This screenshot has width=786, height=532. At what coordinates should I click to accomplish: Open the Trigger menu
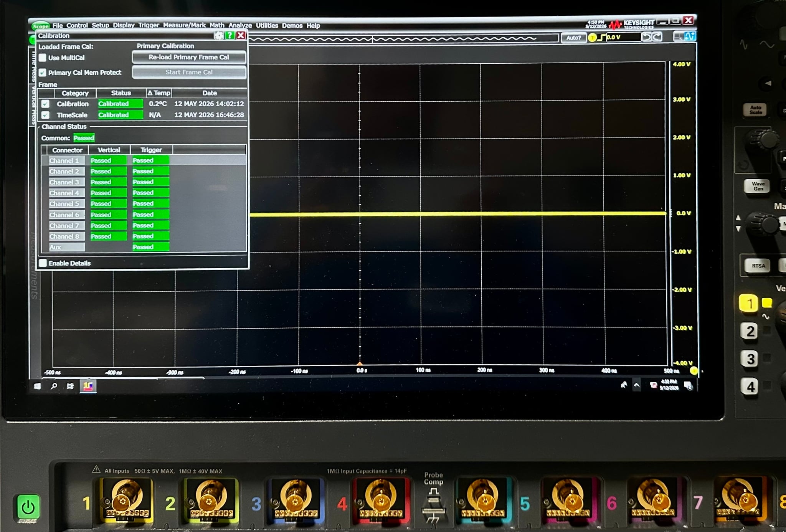(149, 25)
